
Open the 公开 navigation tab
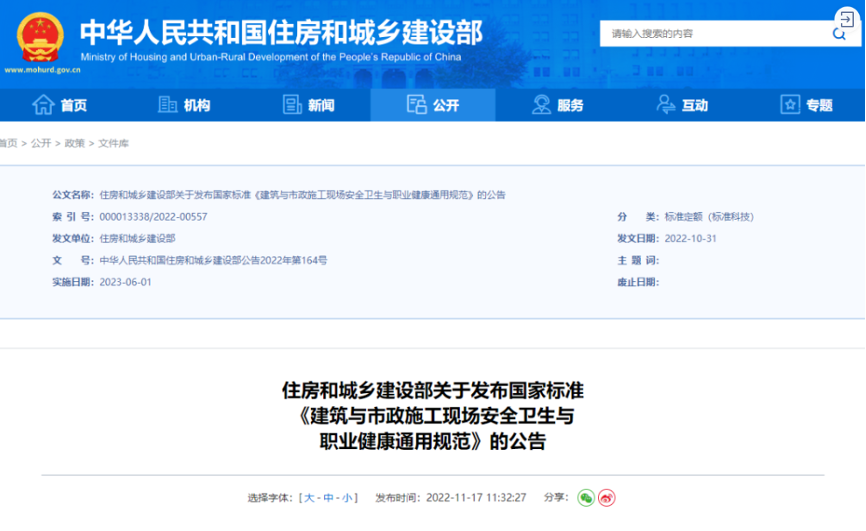point(433,105)
